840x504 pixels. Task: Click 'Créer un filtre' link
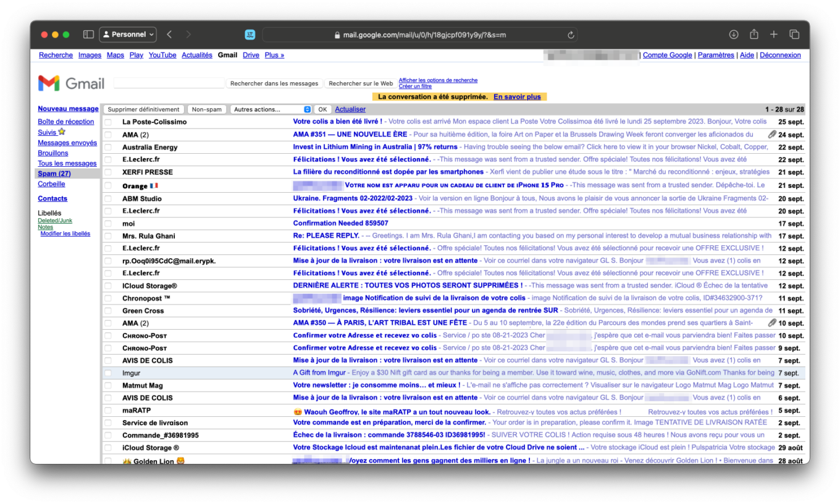(x=415, y=86)
